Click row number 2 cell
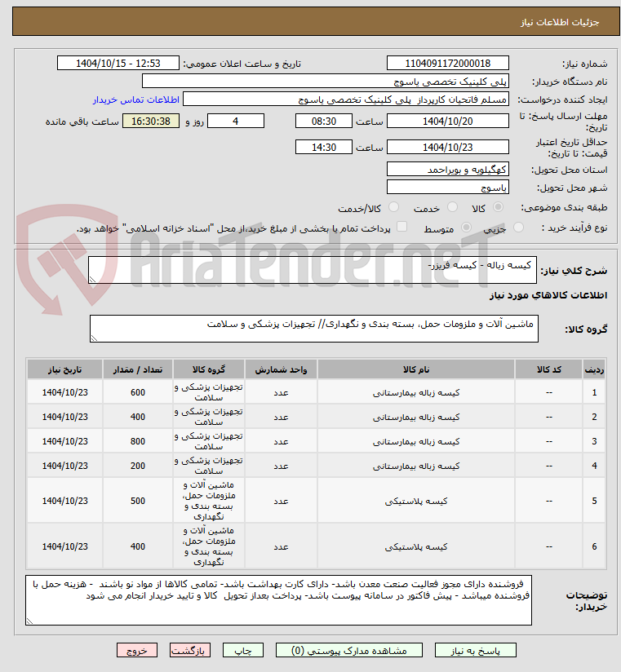The image size is (621, 672). pyautogui.click(x=594, y=417)
